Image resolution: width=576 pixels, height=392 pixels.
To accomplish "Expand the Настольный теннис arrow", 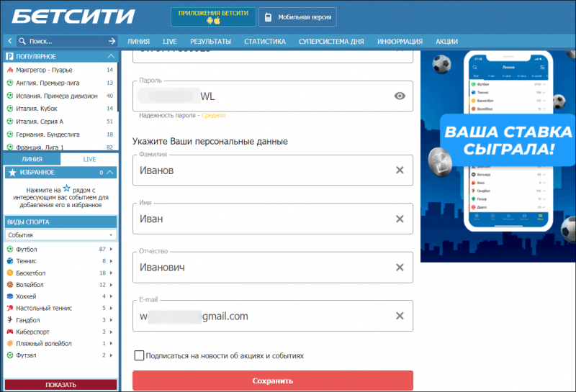I will 111,308.
